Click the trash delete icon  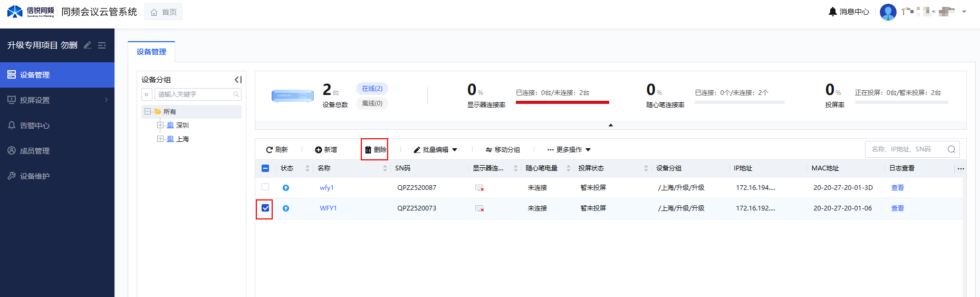pyautogui.click(x=368, y=150)
